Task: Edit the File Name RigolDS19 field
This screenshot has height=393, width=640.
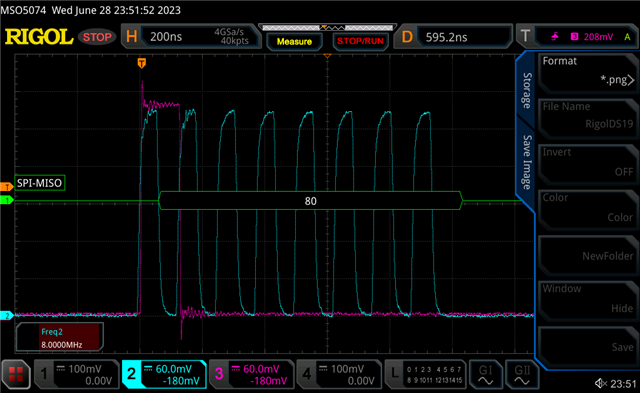Action: click(x=587, y=117)
